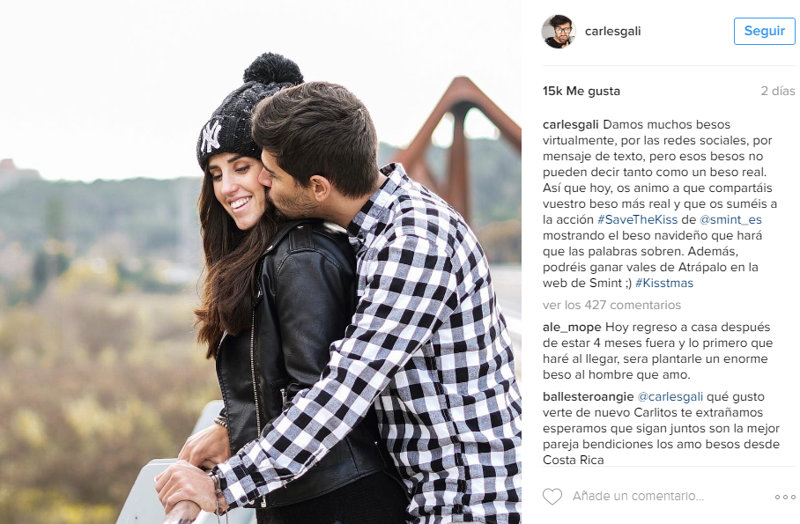Click the '2 días' timestamp
The height and width of the screenshot is (524, 800).
click(778, 91)
